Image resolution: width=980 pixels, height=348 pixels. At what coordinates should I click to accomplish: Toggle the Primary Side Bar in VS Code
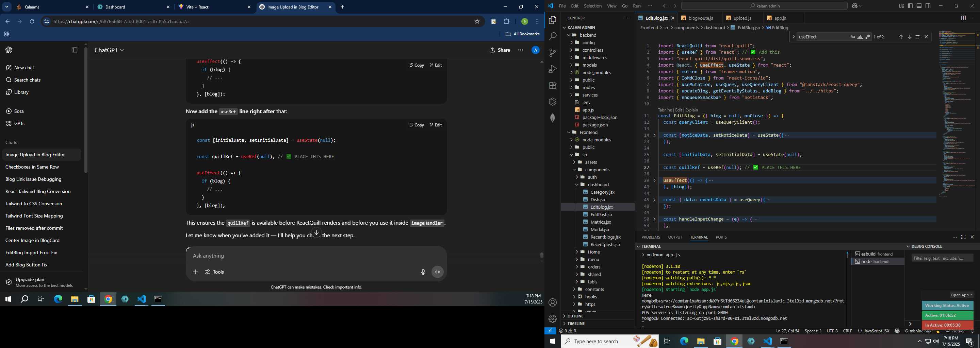point(910,6)
